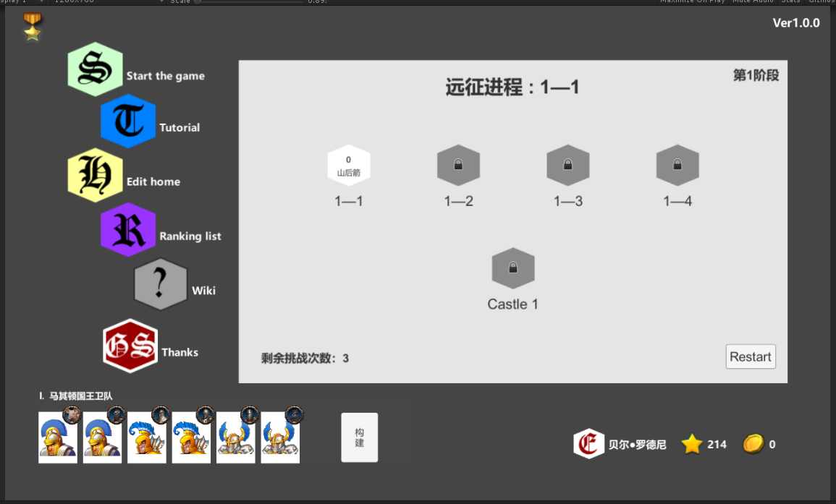Screen dimensions: 836x504
Task: Click the star icon beside the 214 count
Action: click(x=692, y=443)
